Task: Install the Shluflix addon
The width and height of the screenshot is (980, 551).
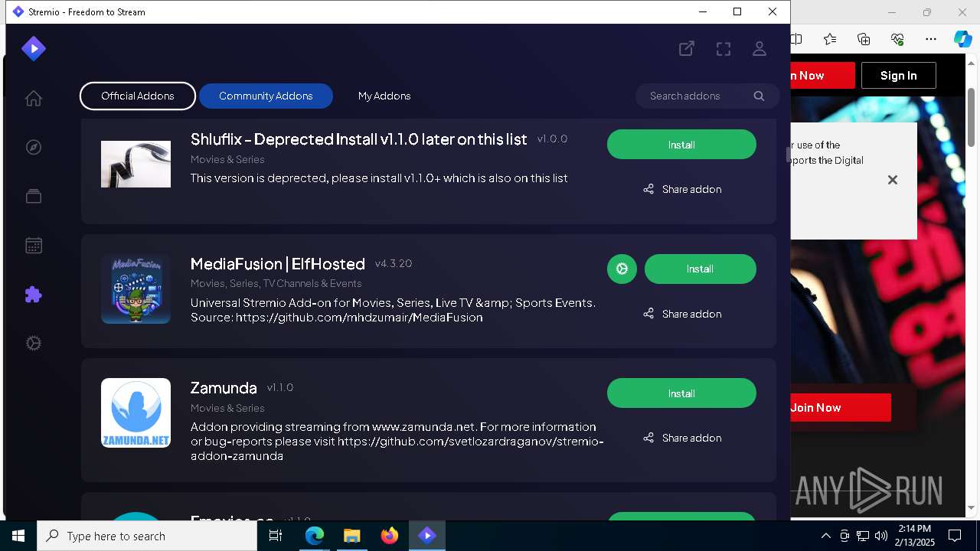Action: [681, 145]
